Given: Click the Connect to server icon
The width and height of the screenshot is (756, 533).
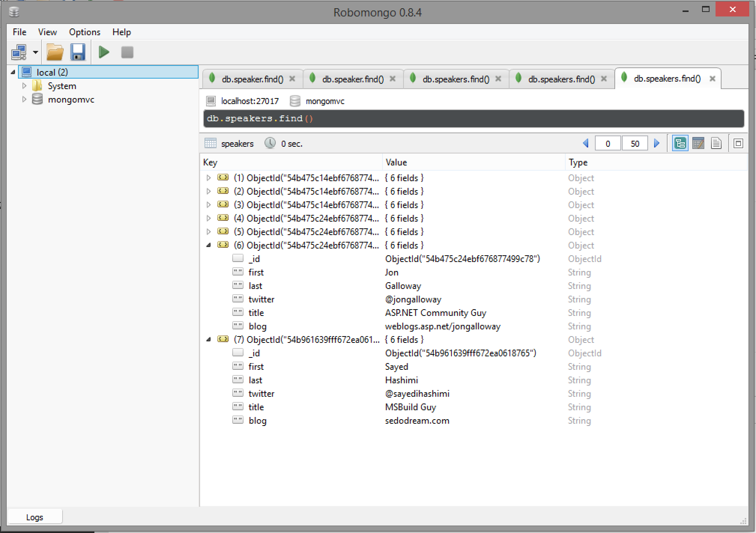Looking at the screenshot, I should (19, 52).
